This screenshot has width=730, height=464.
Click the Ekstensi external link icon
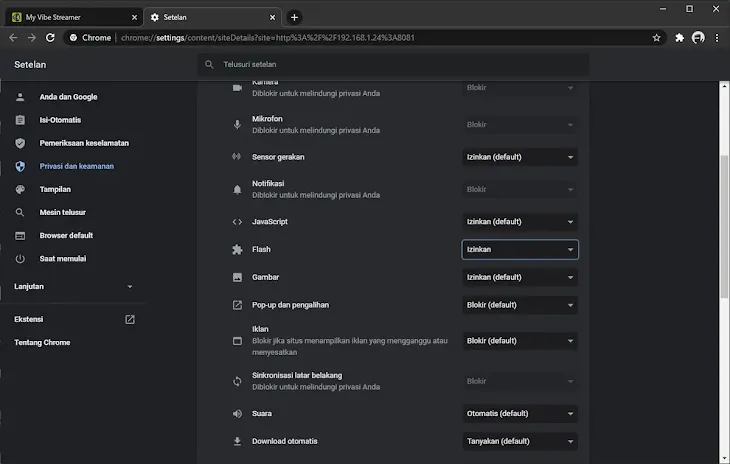(129, 320)
